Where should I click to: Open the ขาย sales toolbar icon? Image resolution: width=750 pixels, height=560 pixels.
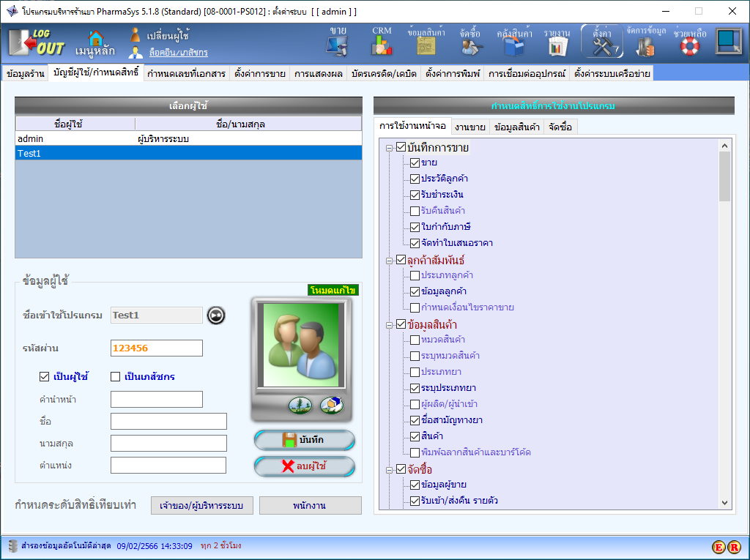click(337, 46)
